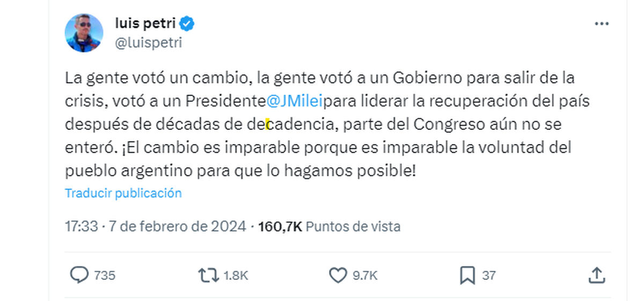Save the post with the bookmark icon
644x301 pixels.
pos(467,275)
